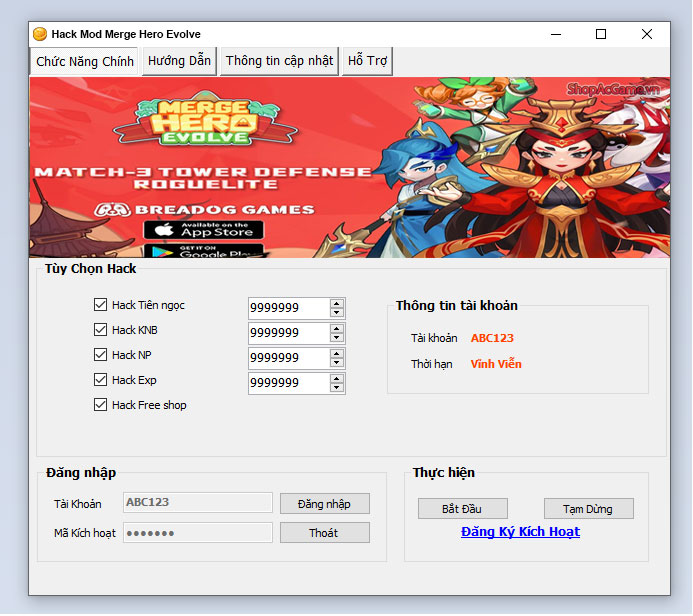Open the Đăng Ký Kích Hoạt link

(x=520, y=532)
